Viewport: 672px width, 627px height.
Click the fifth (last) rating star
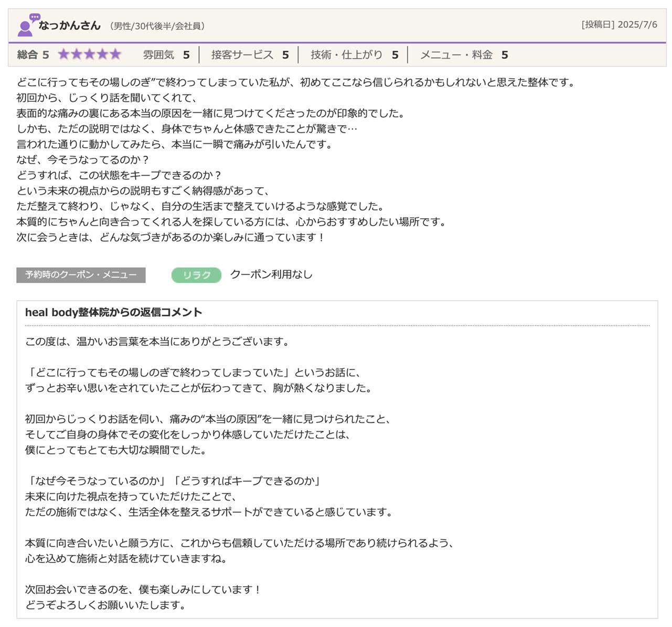[x=115, y=55]
